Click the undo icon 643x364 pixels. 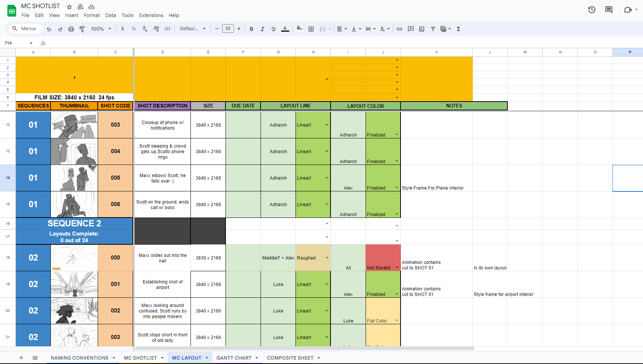pyautogui.click(x=49, y=29)
